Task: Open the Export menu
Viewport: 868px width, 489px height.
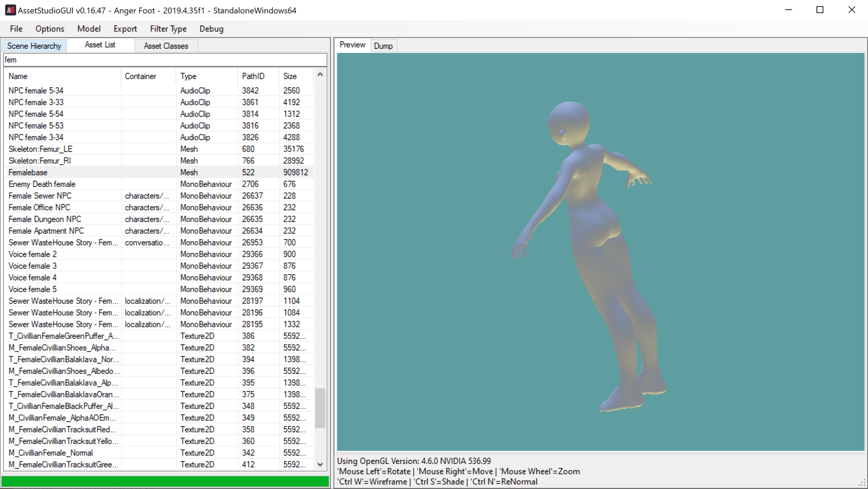Action: (x=125, y=29)
